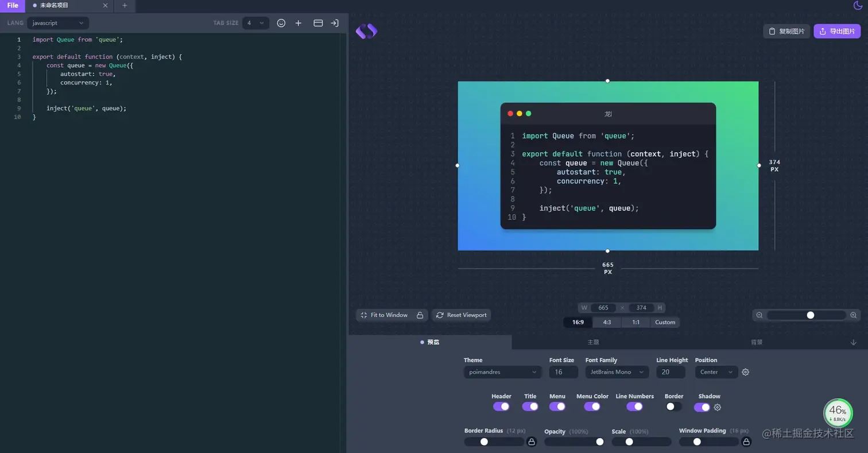
Task: Click the 复制图片 copy image button
Action: 786,31
